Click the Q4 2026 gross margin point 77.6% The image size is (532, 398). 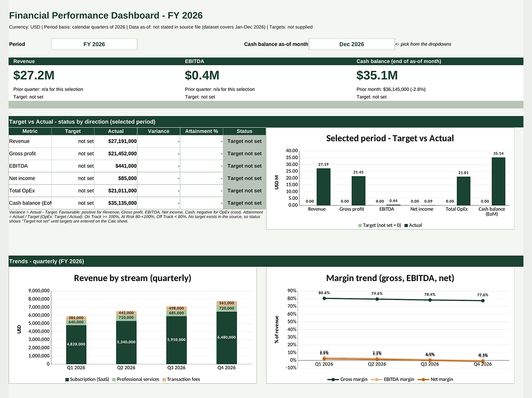[x=483, y=301]
